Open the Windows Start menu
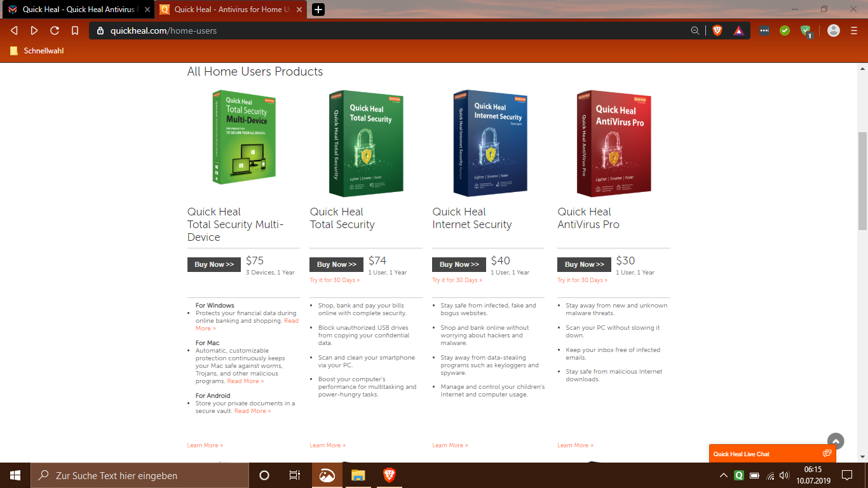 15,475
